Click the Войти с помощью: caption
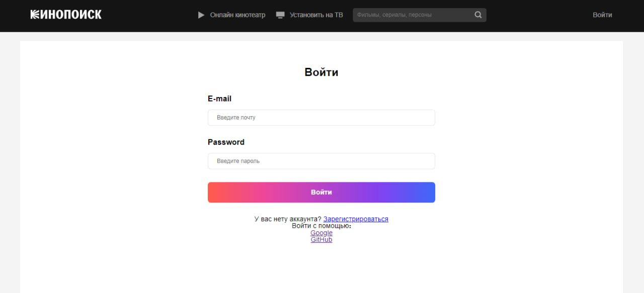The image size is (644, 293). coord(321,226)
